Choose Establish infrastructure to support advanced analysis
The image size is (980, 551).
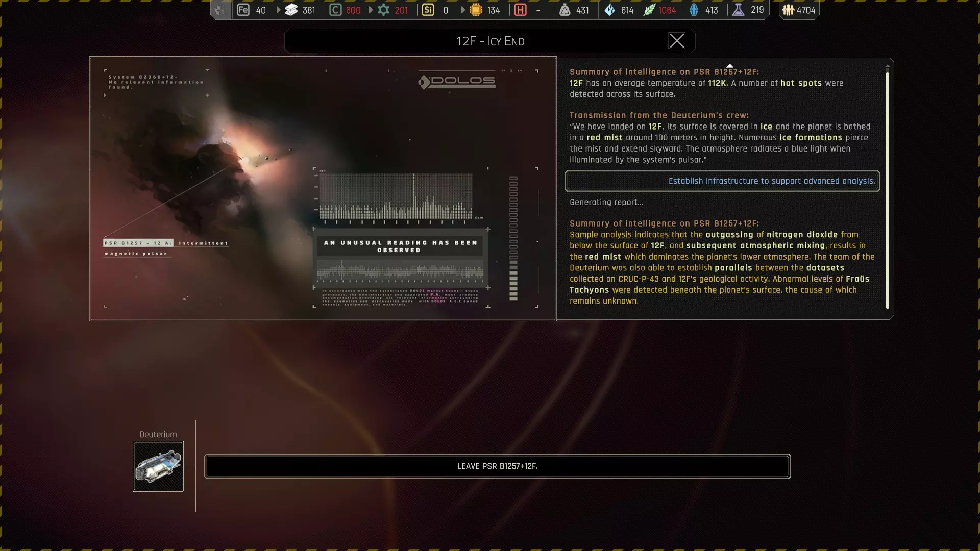[x=722, y=181]
